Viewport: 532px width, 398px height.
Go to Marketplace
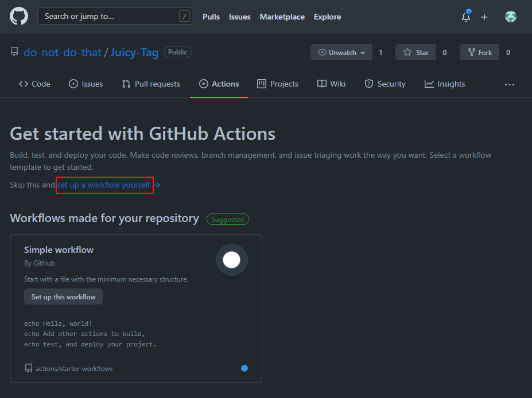click(x=282, y=17)
